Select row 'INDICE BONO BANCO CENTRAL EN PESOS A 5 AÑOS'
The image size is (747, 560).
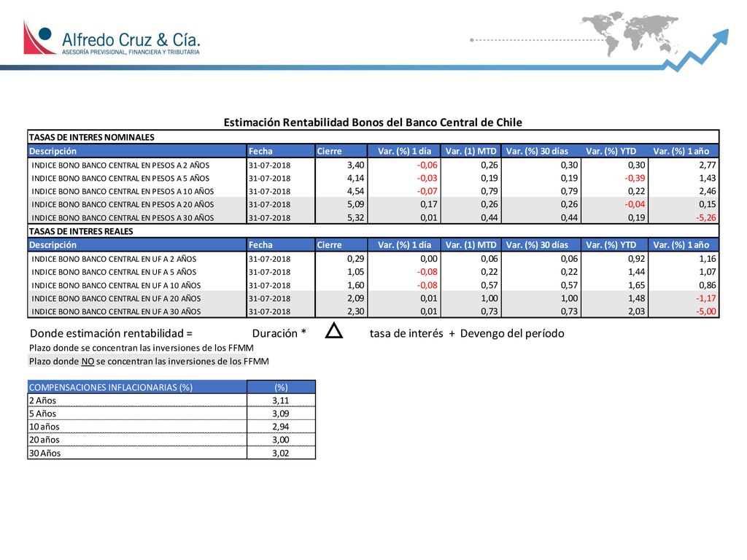pyautogui.click(x=373, y=178)
